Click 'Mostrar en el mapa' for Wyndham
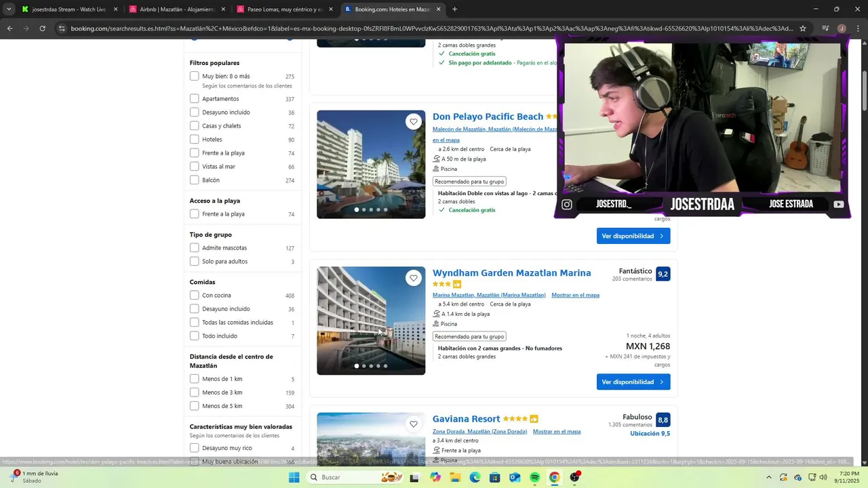 pyautogui.click(x=576, y=295)
